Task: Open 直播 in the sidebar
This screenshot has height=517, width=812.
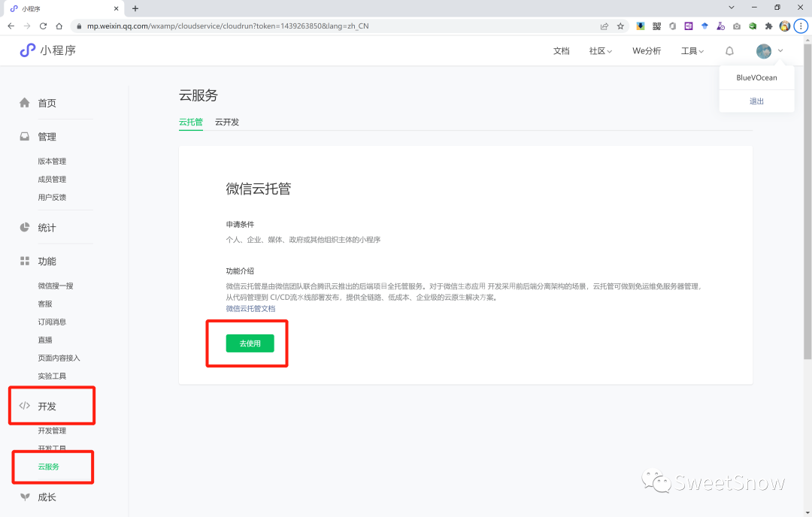Action: (x=45, y=340)
